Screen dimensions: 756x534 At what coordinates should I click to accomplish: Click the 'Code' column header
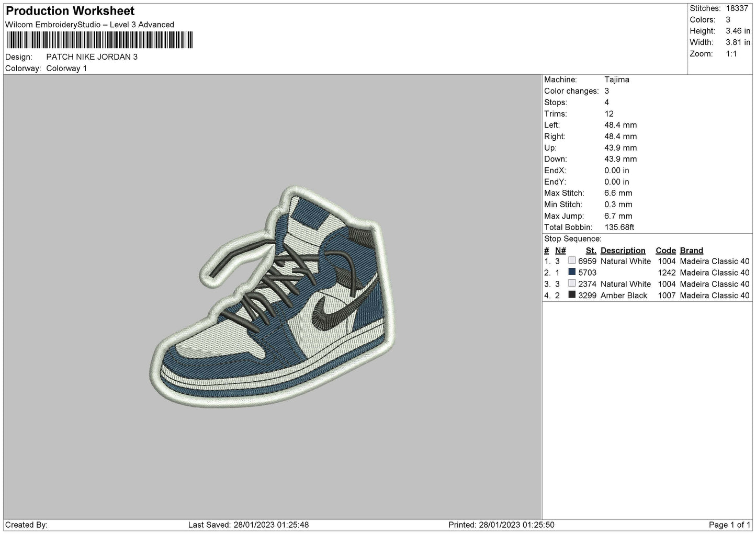[x=666, y=251]
